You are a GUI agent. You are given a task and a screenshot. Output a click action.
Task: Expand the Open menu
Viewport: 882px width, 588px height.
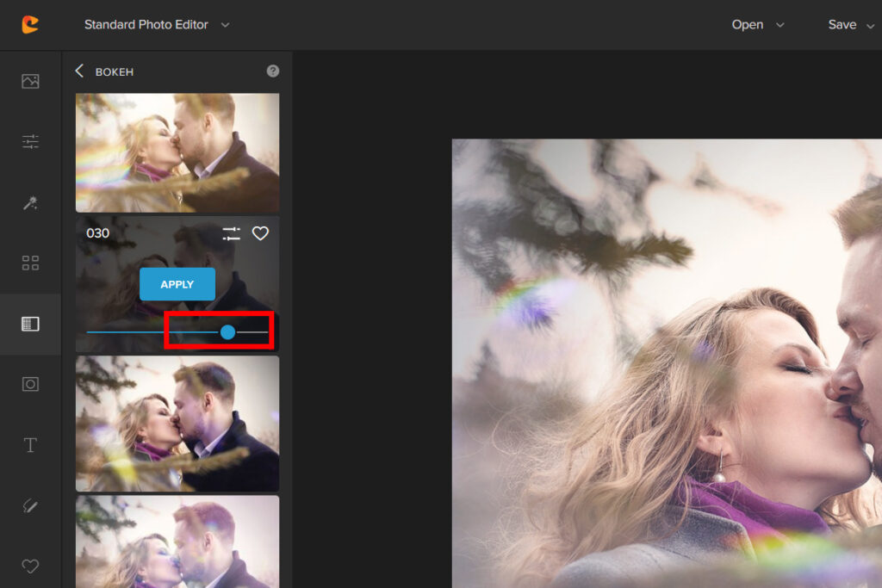click(x=758, y=25)
